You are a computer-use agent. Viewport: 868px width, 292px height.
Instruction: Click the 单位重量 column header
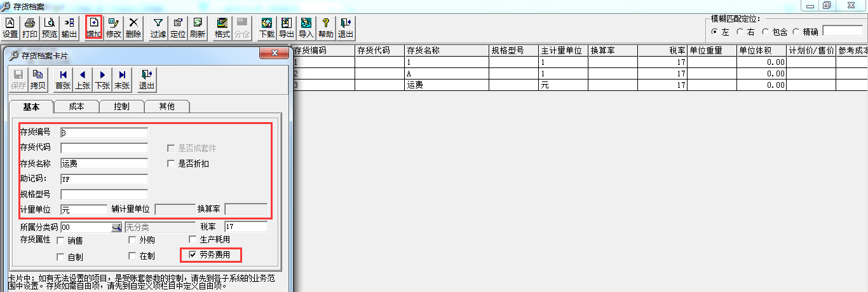click(712, 50)
